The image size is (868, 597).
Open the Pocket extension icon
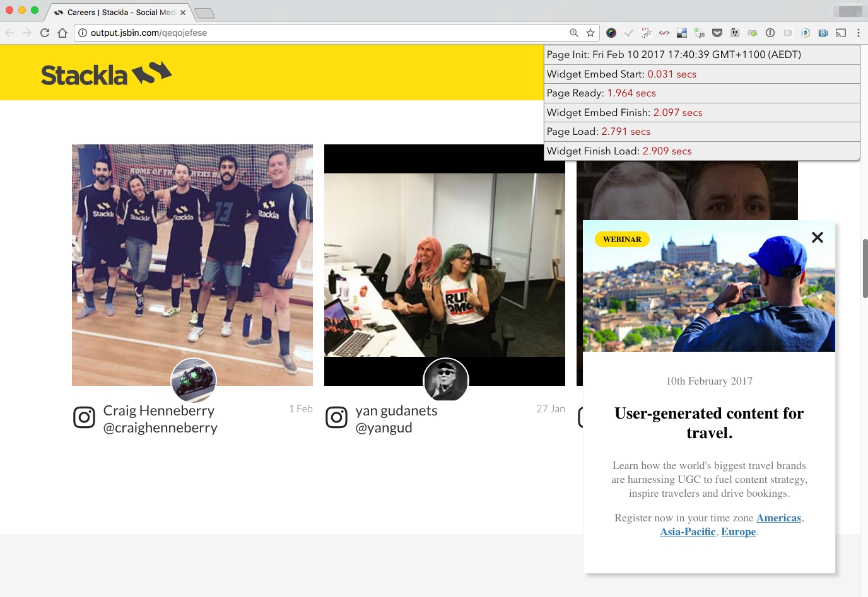717,33
